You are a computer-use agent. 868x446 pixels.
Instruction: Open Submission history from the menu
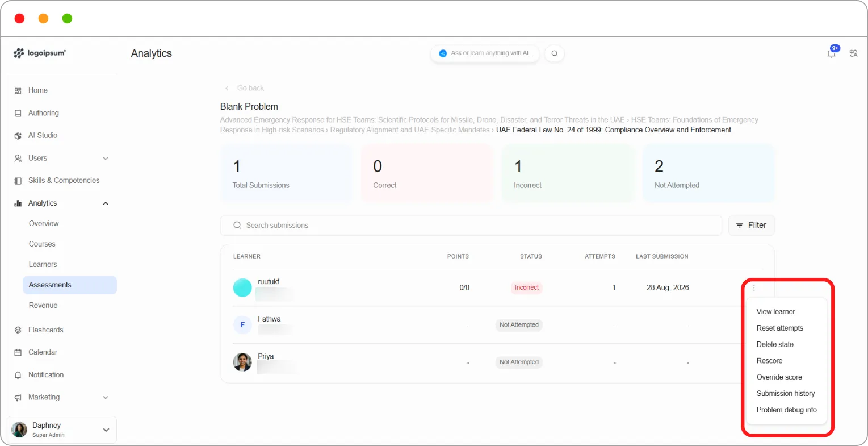pos(786,394)
